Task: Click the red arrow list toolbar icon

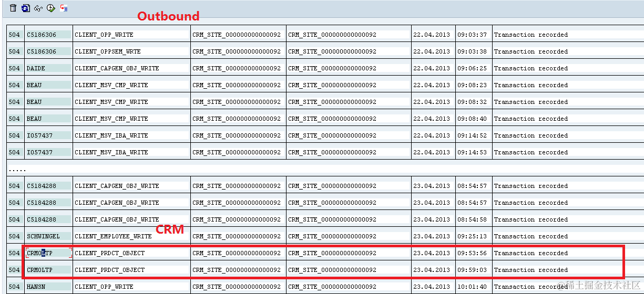Action: pos(64,8)
